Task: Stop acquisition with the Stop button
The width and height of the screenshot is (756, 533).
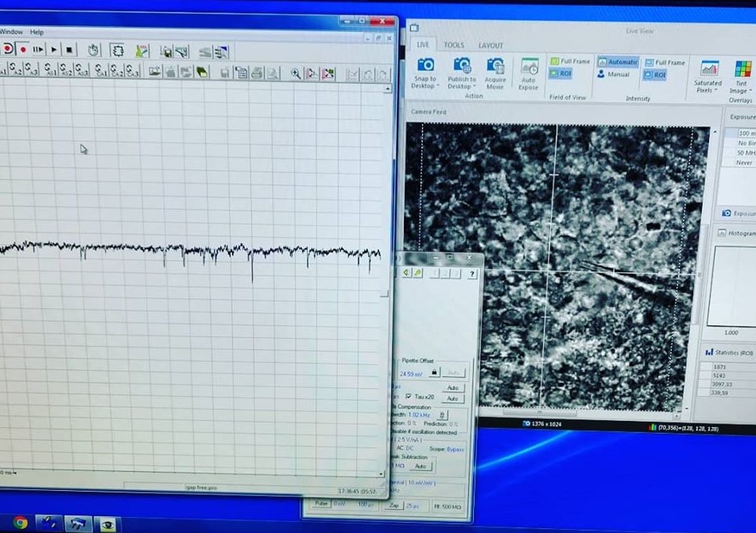Action: click(69, 49)
